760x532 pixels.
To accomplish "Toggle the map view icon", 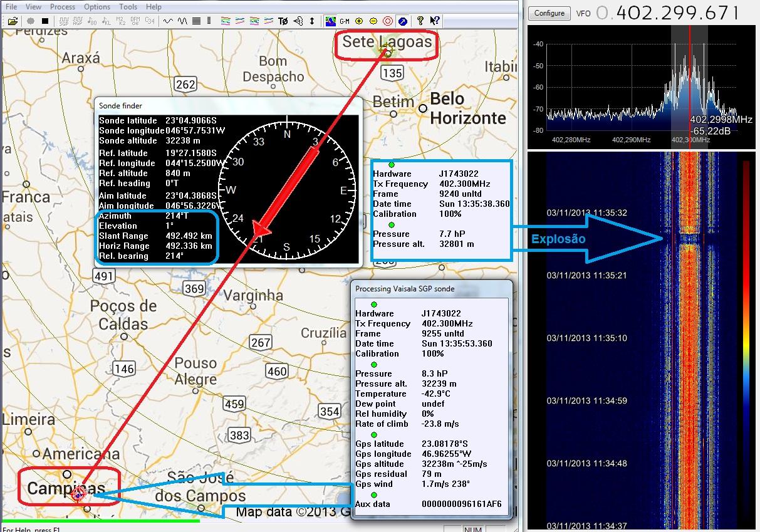I will [x=330, y=21].
